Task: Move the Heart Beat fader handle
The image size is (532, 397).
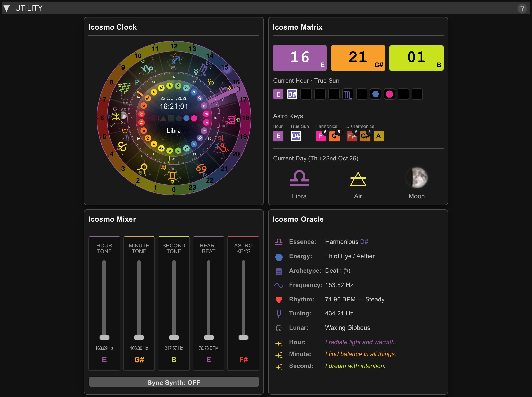Action: pyautogui.click(x=209, y=338)
